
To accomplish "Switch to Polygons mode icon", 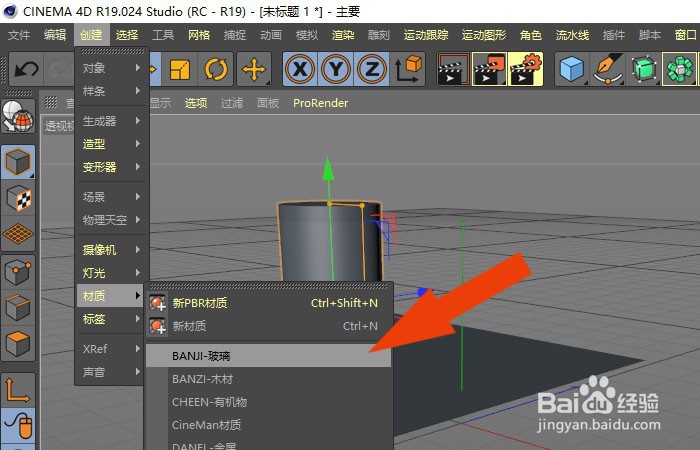I will pos(18,344).
